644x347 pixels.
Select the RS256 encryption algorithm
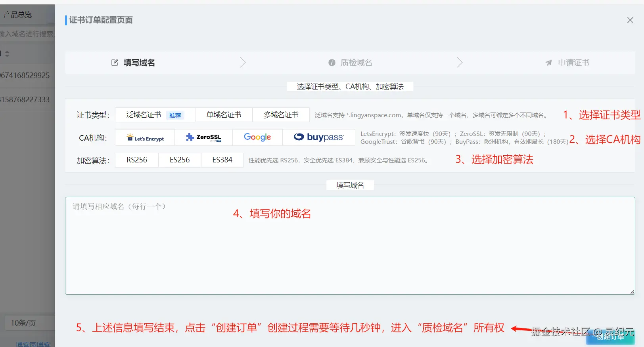(x=137, y=160)
